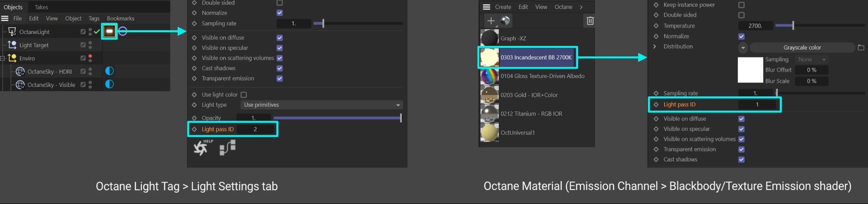Enable Use light color checkbox
Viewport: 868px width, 204px height.
click(x=244, y=95)
